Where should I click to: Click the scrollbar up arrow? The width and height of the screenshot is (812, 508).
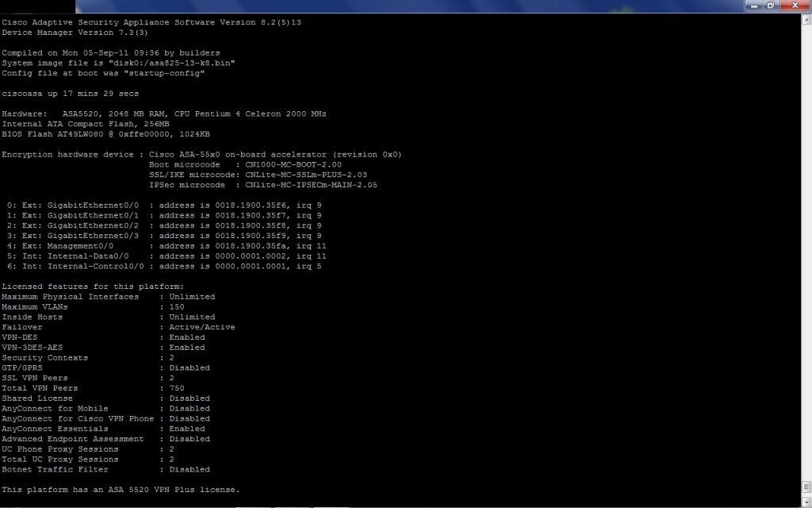pyautogui.click(x=805, y=20)
